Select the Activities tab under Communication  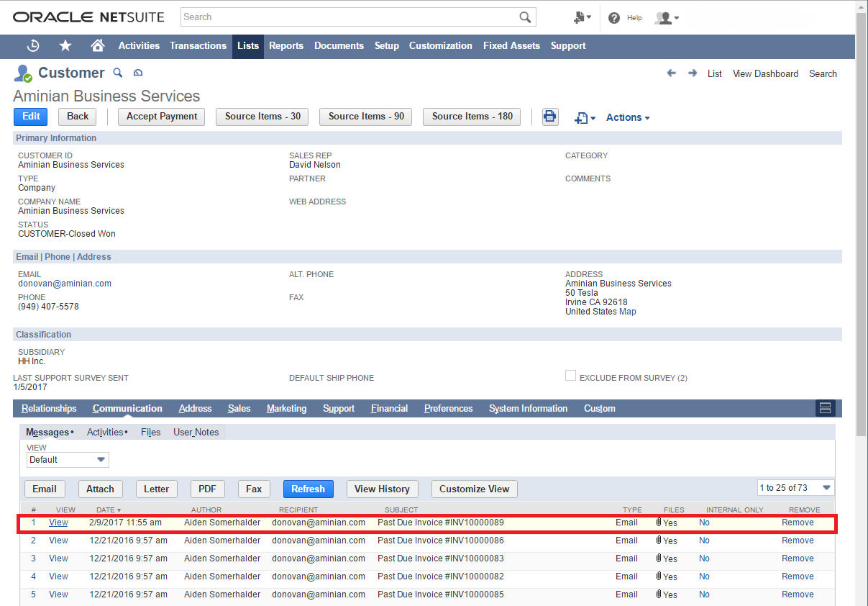pyautogui.click(x=107, y=432)
